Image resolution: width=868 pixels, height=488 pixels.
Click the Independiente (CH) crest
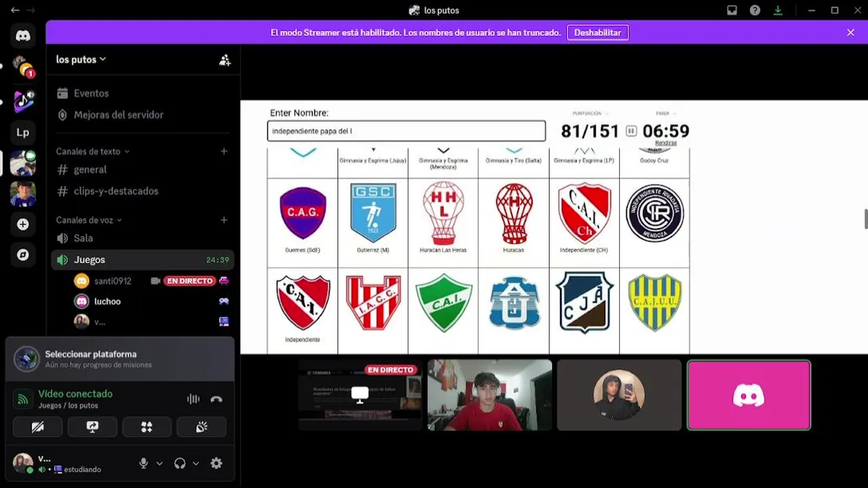point(584,213)
